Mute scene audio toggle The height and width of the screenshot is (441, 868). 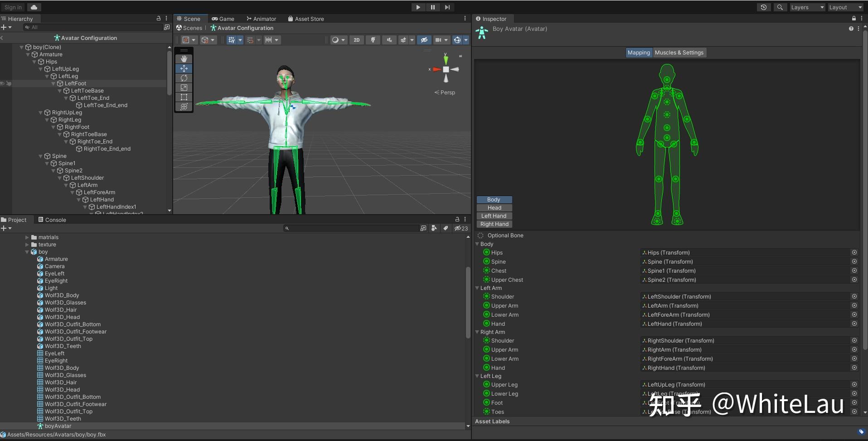pos(389,40)
